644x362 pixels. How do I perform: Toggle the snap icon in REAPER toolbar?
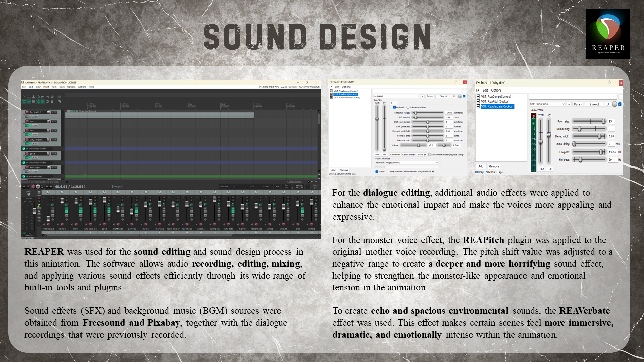[x=48, y=101]
